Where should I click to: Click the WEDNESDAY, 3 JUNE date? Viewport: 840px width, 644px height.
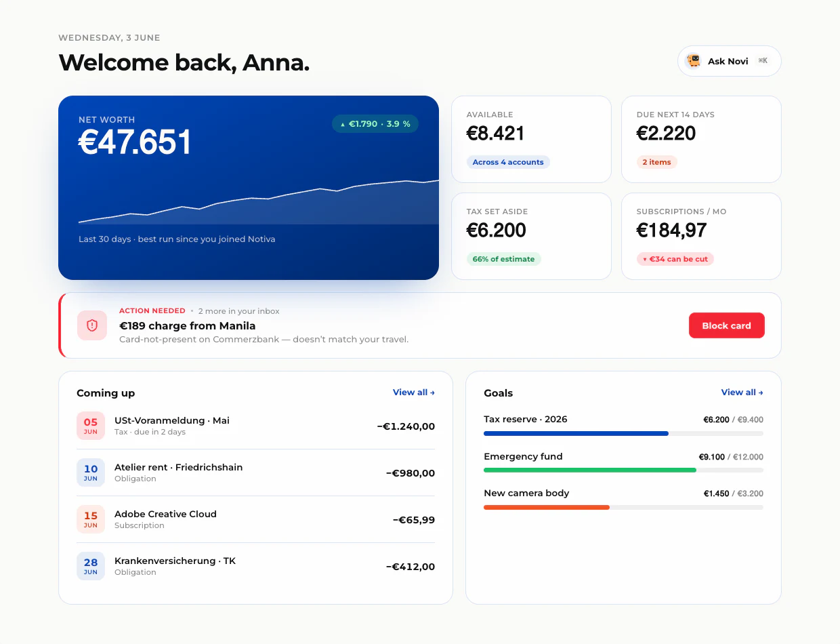coord(109,38)
